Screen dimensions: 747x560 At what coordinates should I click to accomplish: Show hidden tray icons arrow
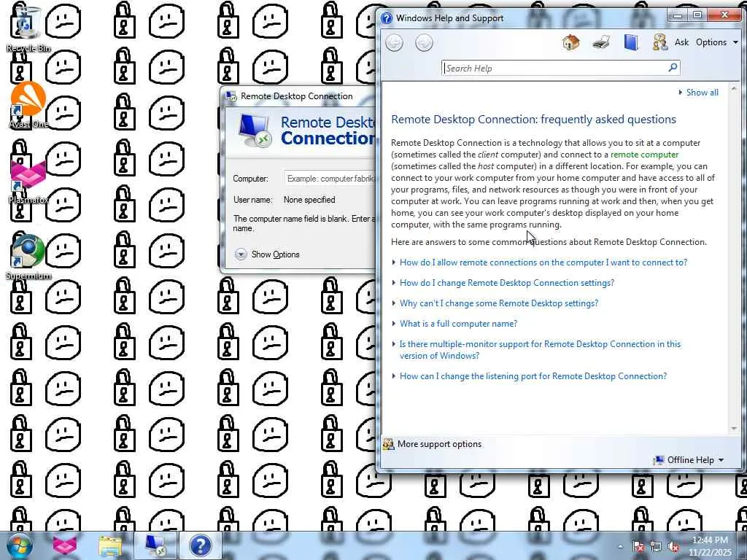click(x=620, y=547)
